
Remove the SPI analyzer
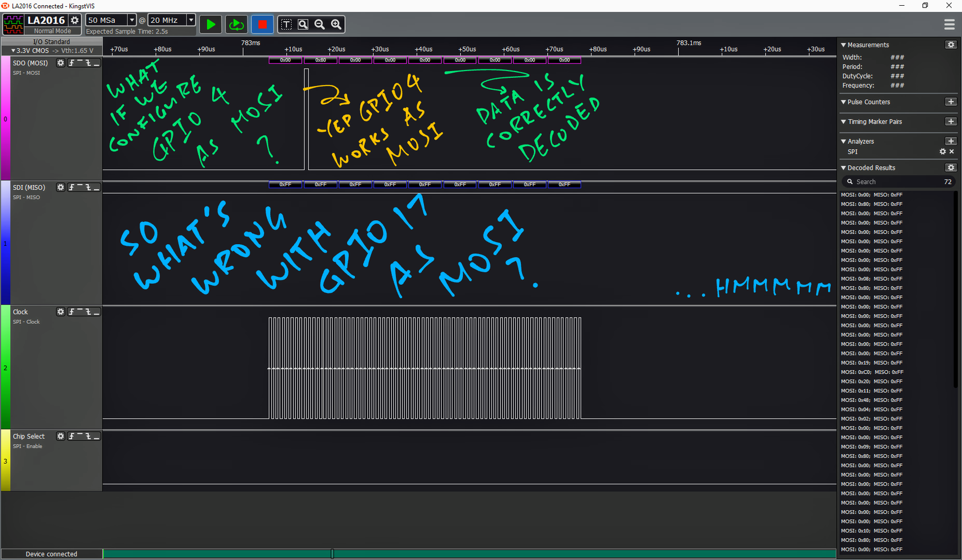(952, 152)
